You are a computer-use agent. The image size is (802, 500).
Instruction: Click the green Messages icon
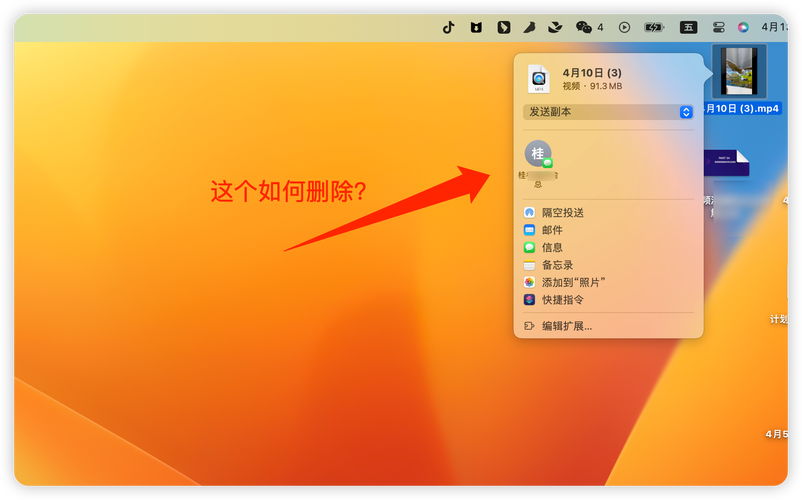click(x=529, y=247)
